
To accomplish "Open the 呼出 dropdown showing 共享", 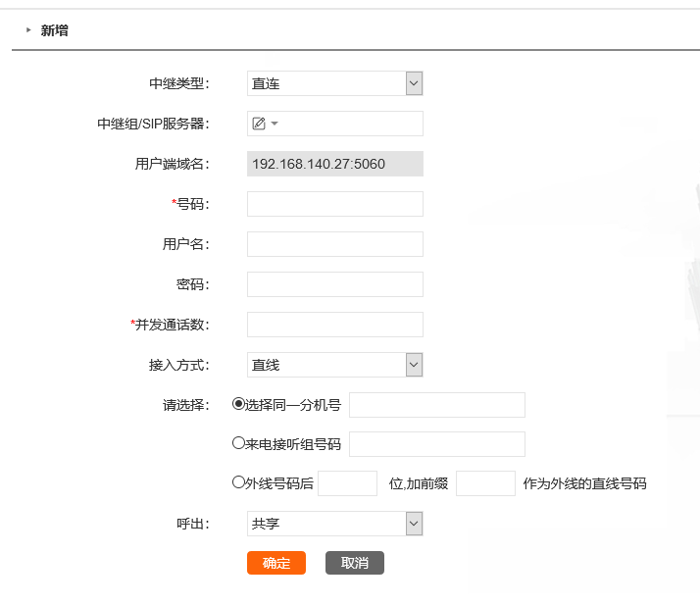I will tap(335, 524).
